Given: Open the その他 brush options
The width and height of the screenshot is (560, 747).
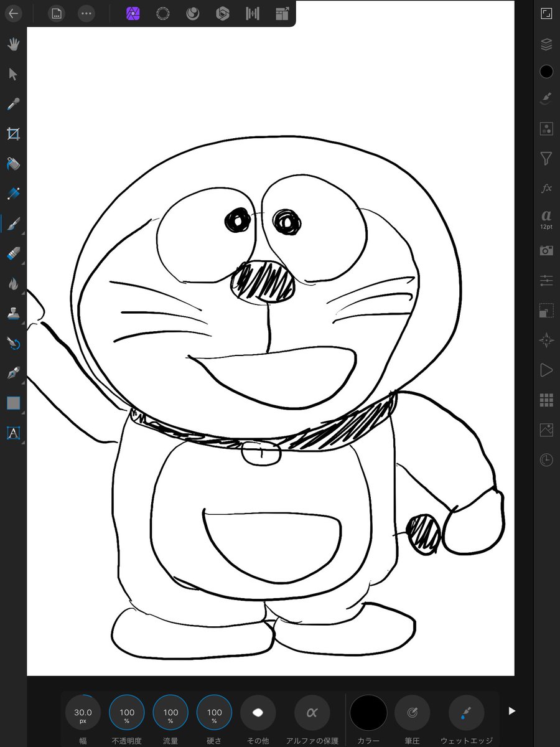Looking at the screenshot, I should (258, 712).
